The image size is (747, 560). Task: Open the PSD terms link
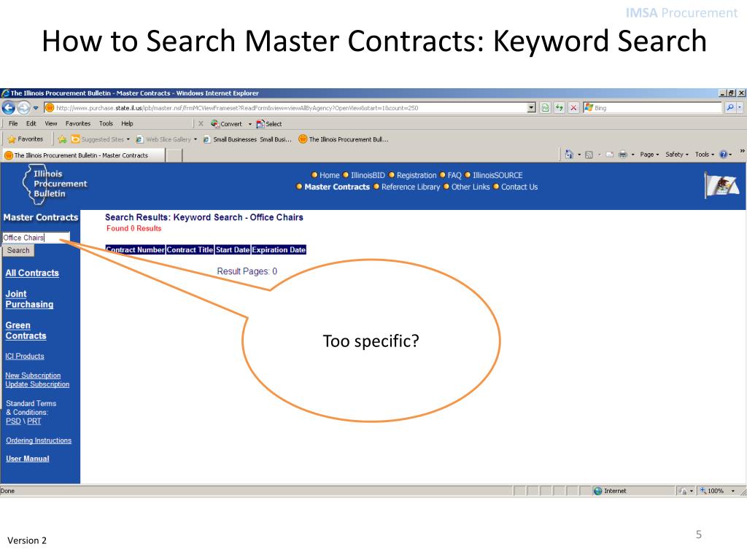13,421
